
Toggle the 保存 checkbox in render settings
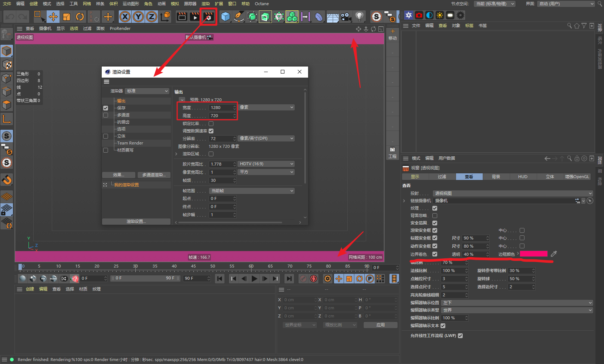tap(106, 108)
